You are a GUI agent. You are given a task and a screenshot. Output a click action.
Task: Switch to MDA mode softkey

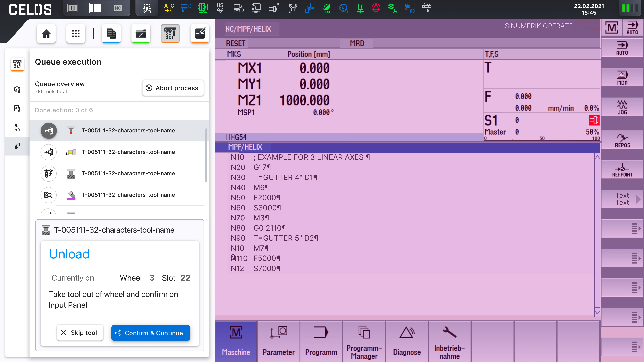(622, 78)
